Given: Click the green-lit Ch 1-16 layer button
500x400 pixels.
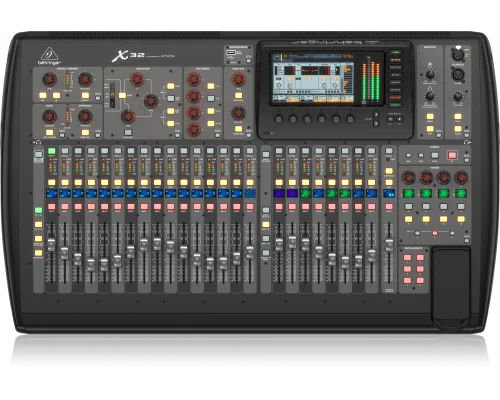Looking at the screenshot, I should pos(39,210).
